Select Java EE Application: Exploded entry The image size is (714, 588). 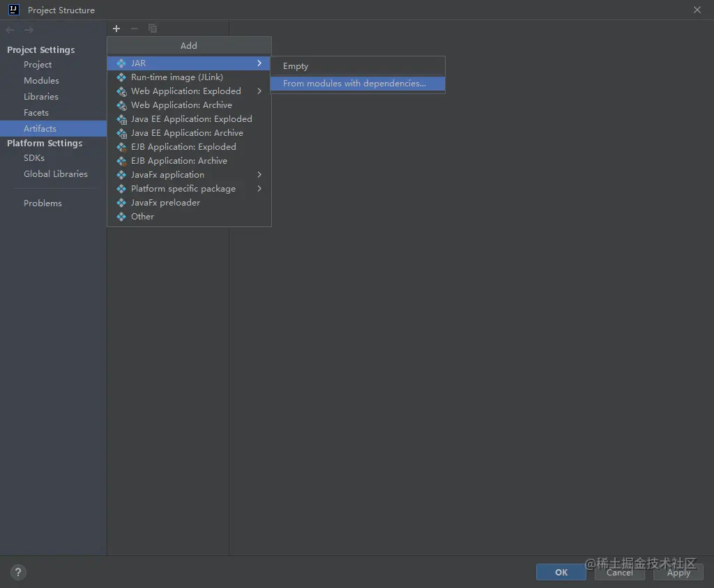(189, 119)
